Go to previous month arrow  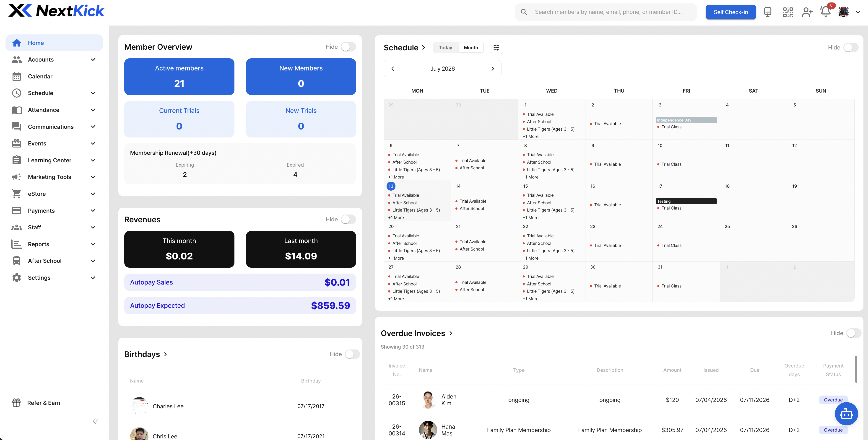tap(392, 69)
